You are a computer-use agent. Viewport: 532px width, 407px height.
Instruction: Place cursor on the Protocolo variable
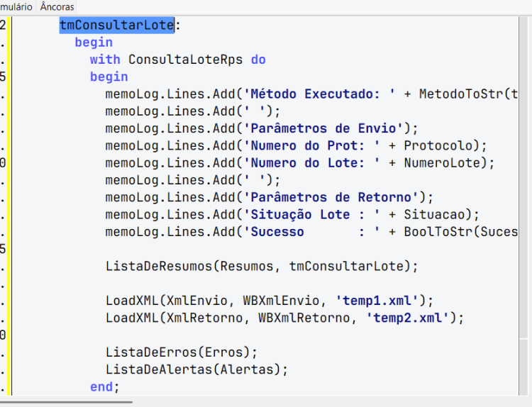[x=438, y=146]
